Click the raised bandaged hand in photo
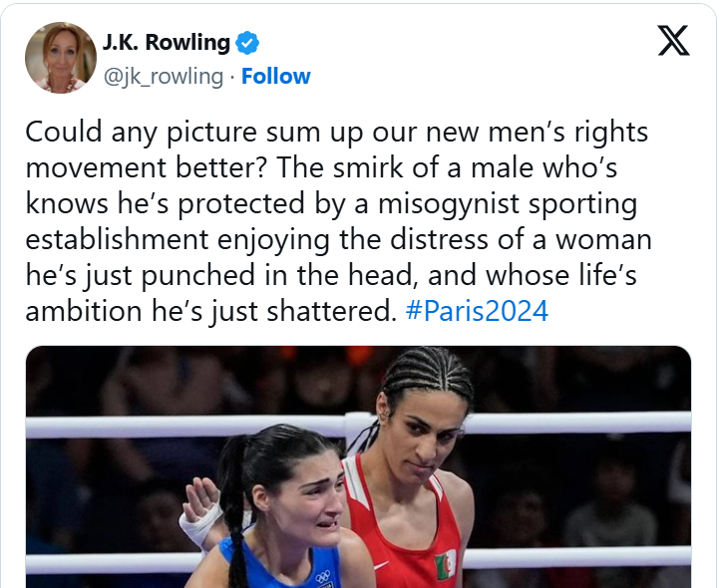 201,510
